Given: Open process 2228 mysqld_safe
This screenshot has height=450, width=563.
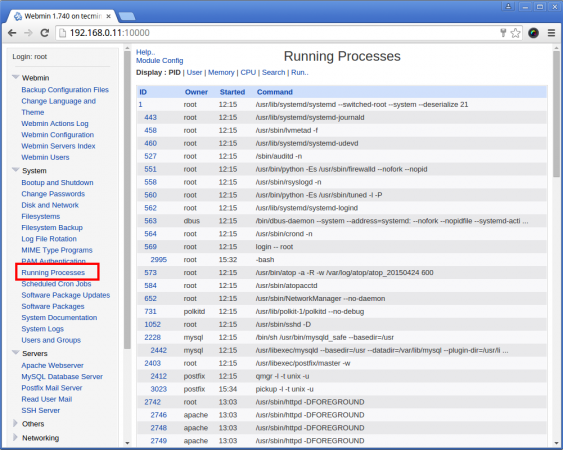Looking at the screenshot, I should pyautogui.click(x=153, y=337).
